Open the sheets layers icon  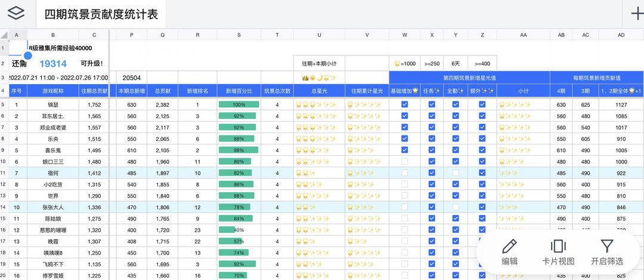(x=16, y=13)
